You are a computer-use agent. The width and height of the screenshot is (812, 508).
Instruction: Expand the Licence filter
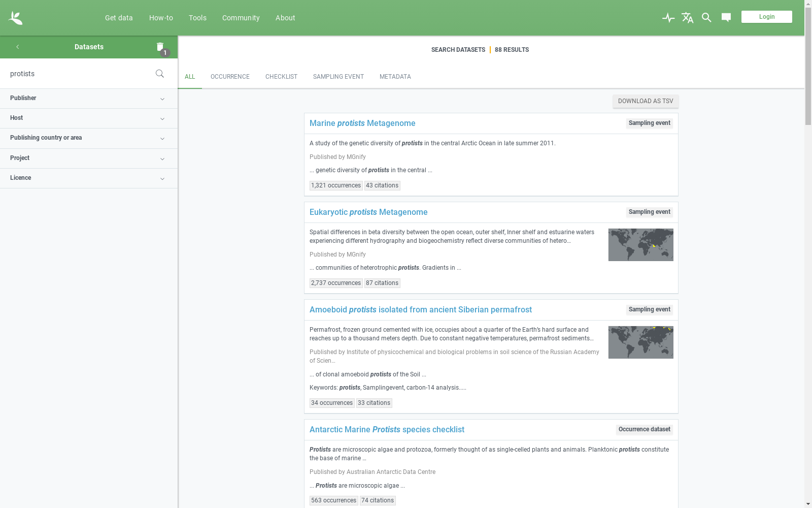(89, 178)
